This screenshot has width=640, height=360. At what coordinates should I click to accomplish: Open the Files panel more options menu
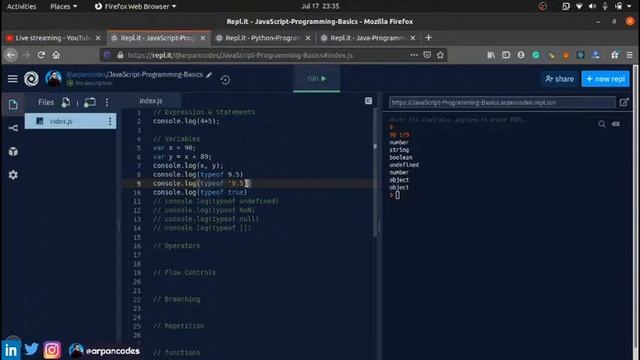(x=107, y=102)
